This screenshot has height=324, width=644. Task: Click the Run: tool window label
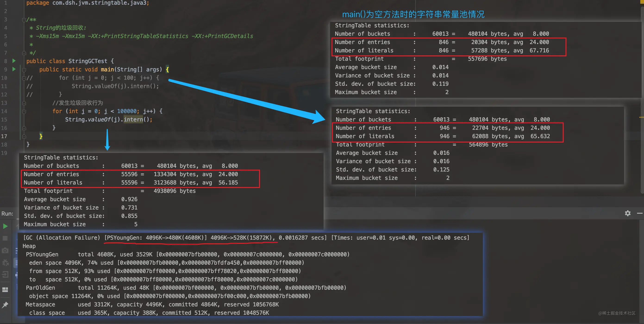click(7, 214)
